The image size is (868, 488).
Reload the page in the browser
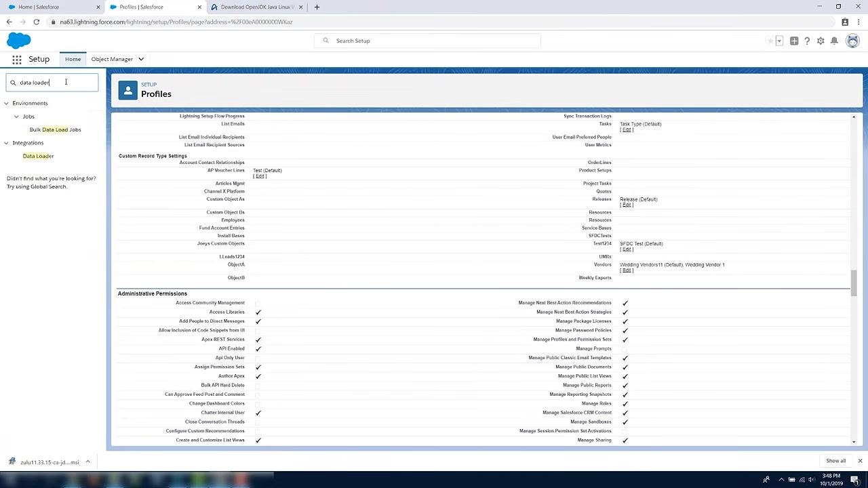click(37, 22)
